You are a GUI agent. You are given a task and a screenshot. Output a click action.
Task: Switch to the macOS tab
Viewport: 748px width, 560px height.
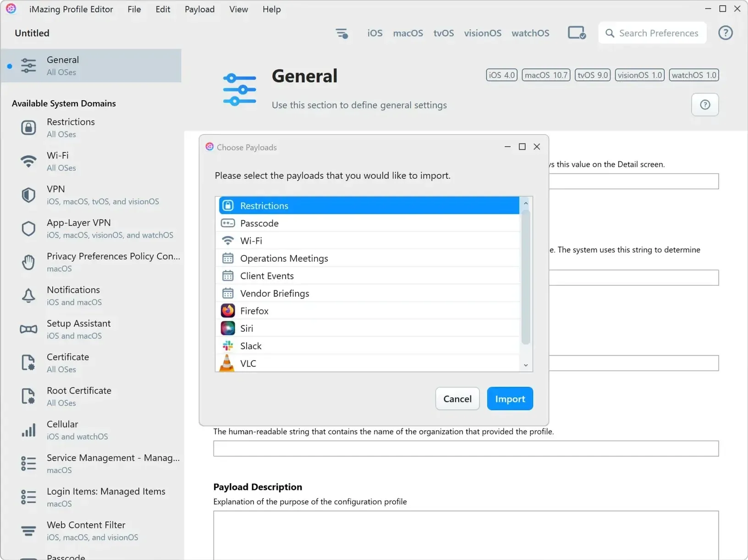pyautogui.click(x=407, y=33)
